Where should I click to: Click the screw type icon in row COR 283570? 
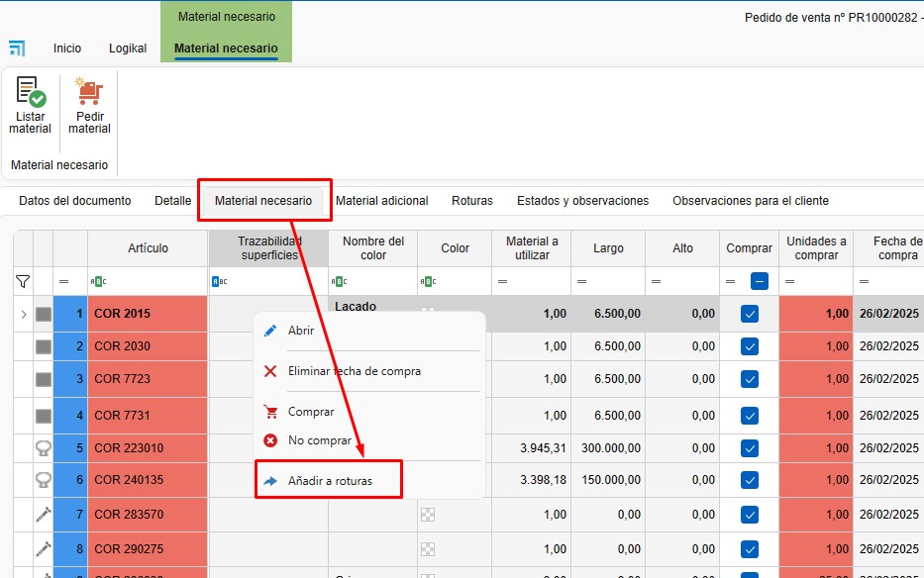tap(44, 515)
